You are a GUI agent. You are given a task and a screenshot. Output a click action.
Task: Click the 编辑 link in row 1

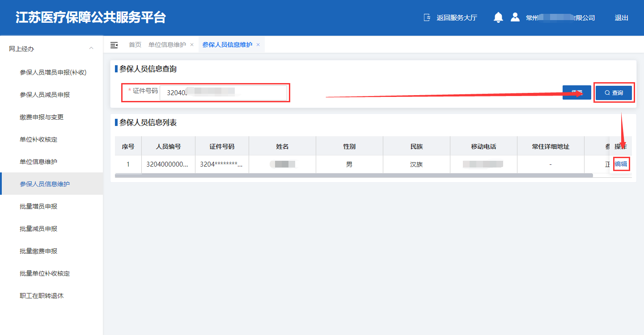621,164
